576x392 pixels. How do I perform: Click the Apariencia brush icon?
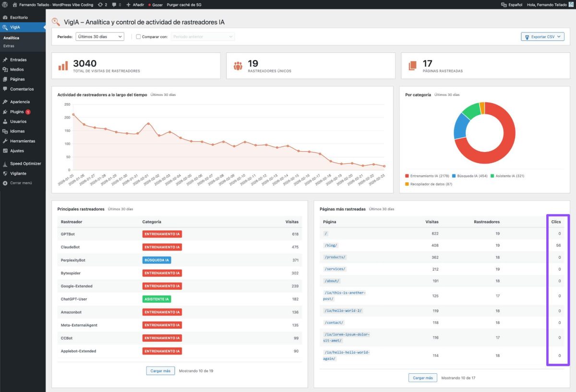(x=5, y=102)
